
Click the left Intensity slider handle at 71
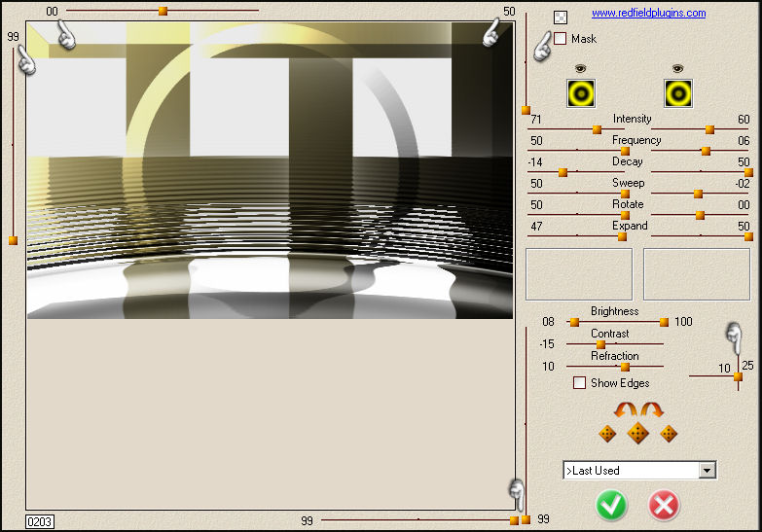click(x=598, y=129)
